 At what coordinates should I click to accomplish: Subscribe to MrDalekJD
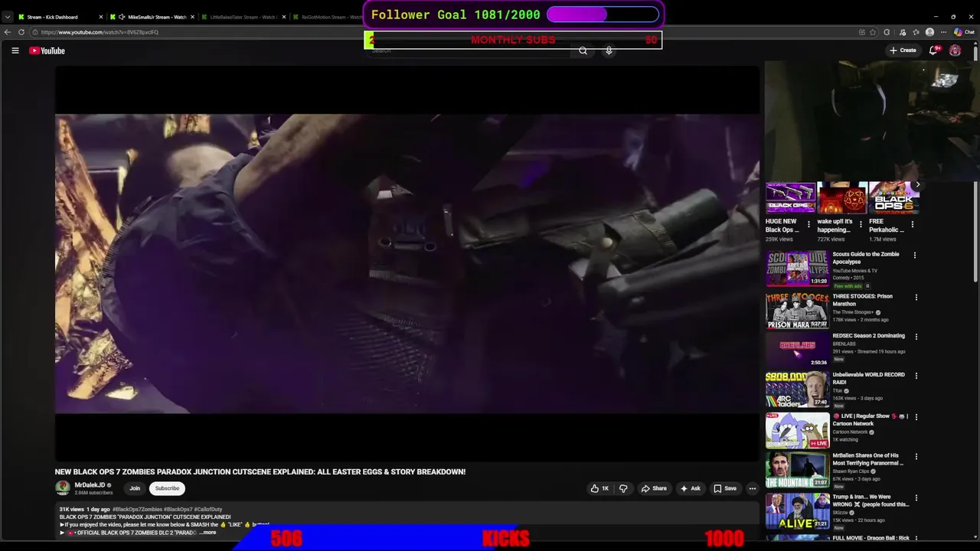coord(167,488)
